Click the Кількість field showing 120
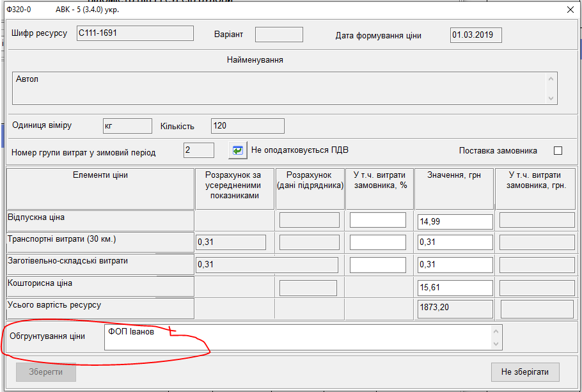Viewport: 582px width, 392px height. pyautogui.click(x=248, y=126)
